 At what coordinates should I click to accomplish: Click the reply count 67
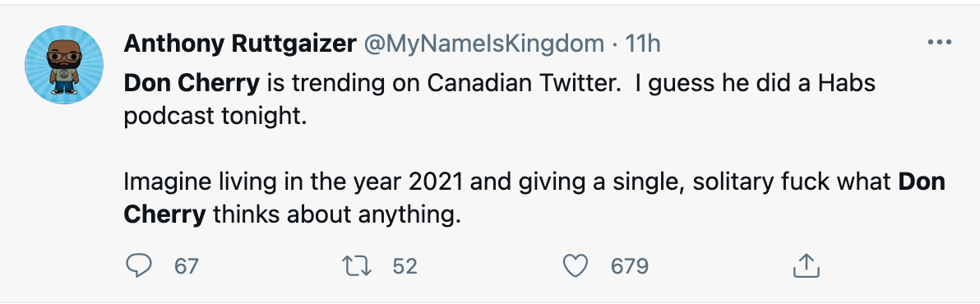pyautogui.click(x=187, y=267)
